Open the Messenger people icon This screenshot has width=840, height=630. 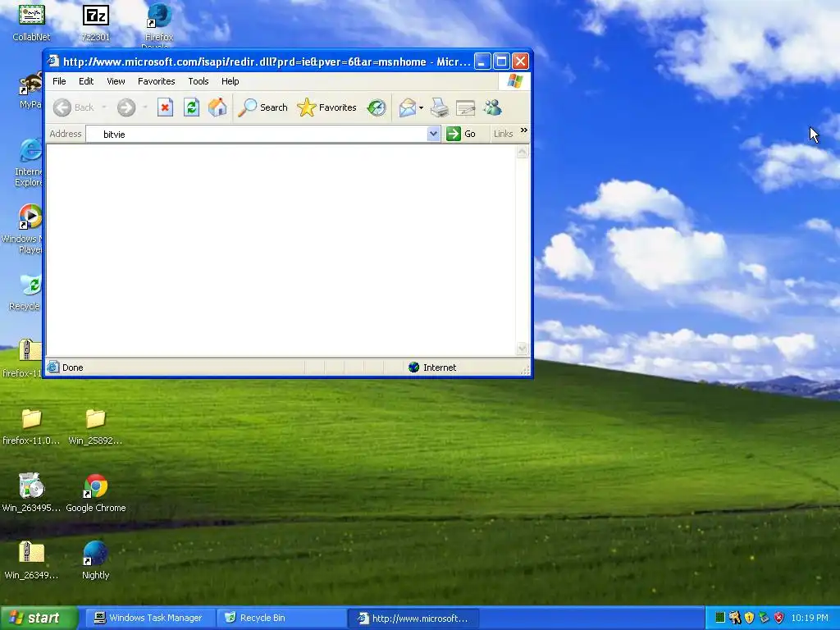[x=492, y=107]
